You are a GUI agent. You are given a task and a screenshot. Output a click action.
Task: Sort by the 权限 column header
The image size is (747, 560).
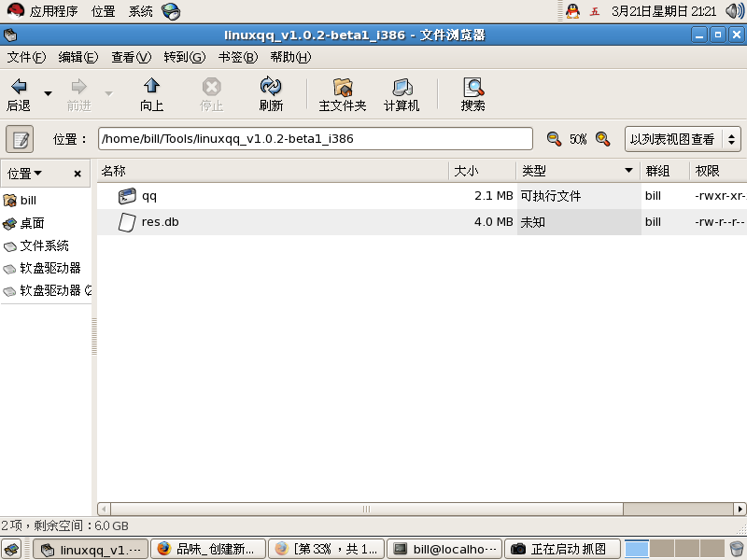tap(718, 171)
